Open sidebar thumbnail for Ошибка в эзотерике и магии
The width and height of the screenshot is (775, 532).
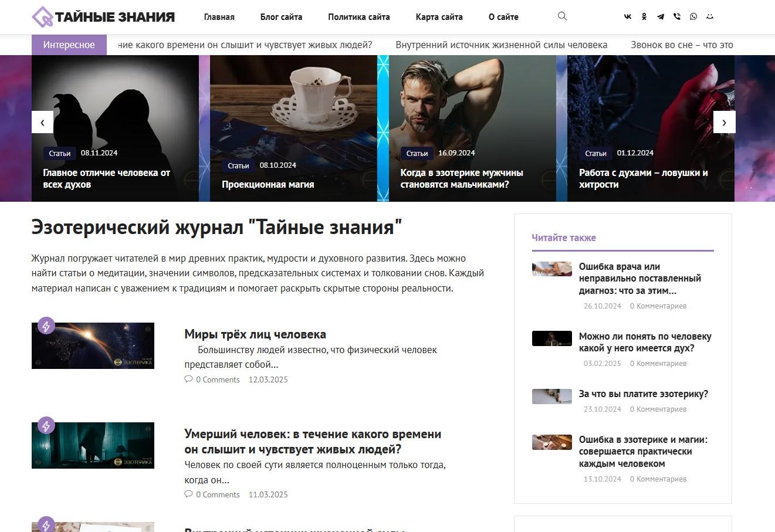coord(552,442)
